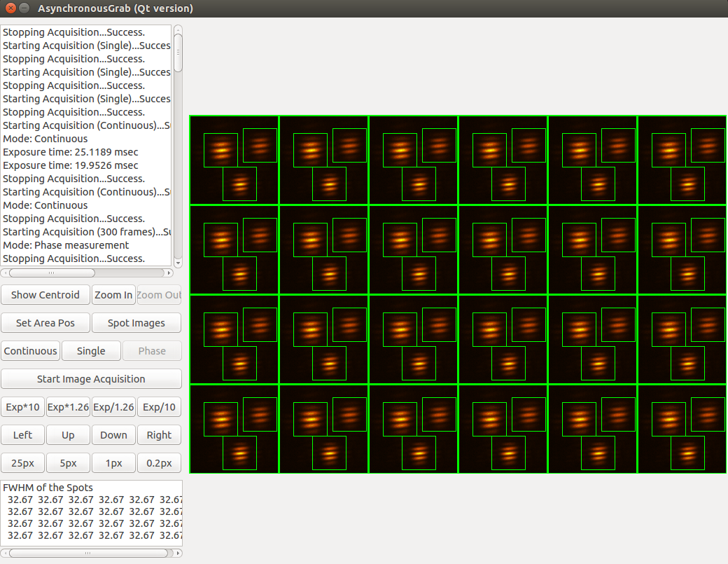Move area Down
Screen dimensions: 728x564
coord(113,435)
